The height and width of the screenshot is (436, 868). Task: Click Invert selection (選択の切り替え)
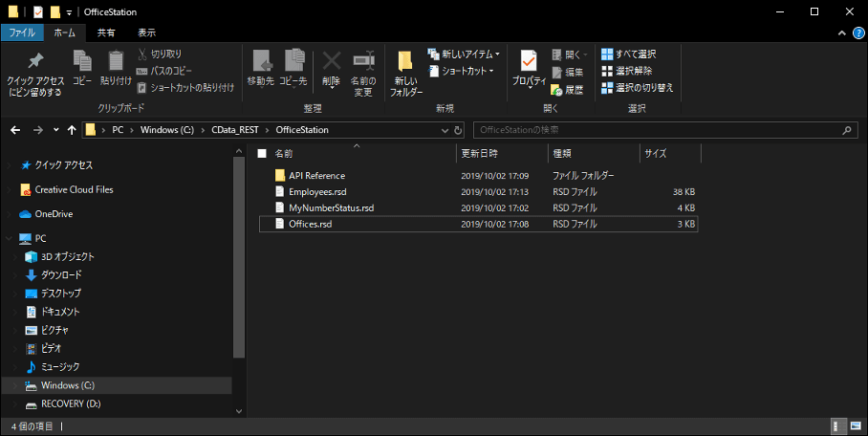coord(638,88)
